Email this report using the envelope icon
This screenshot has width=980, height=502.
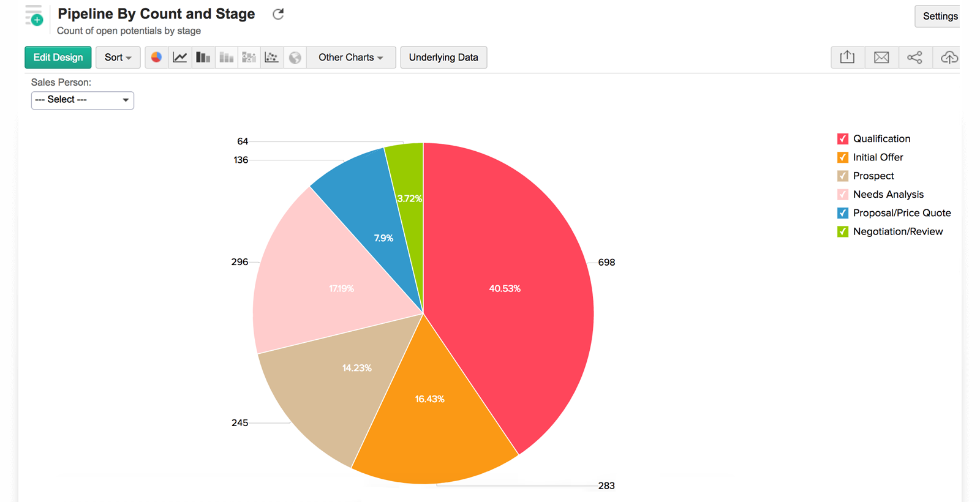coord(881,58)
